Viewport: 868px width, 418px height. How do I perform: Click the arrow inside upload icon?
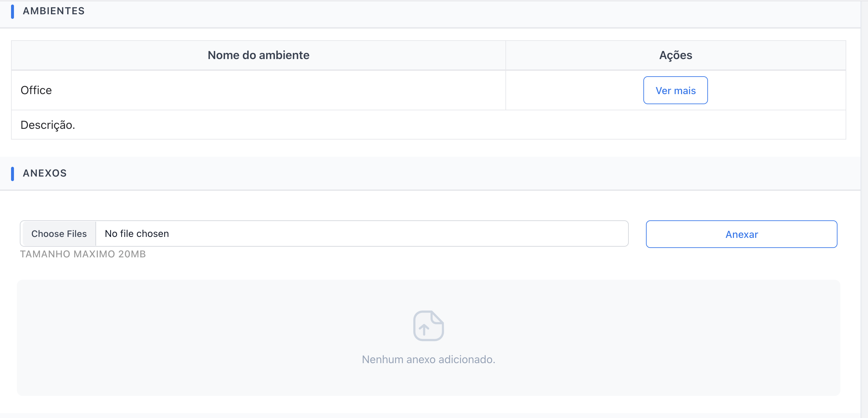tap(424, 329)
